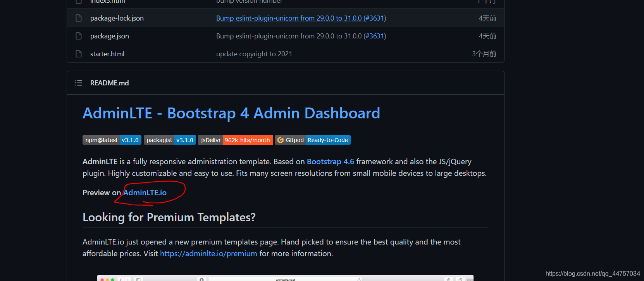Open the Bump eslint commit message in package.json row
Image resolution: width=644 pixels, height=281 pixels.
point(289,36)
